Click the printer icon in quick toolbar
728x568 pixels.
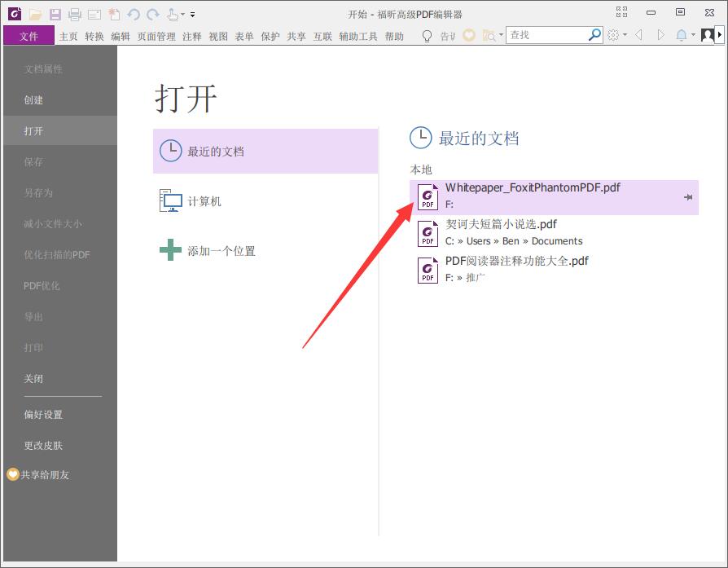coord(75,15)
